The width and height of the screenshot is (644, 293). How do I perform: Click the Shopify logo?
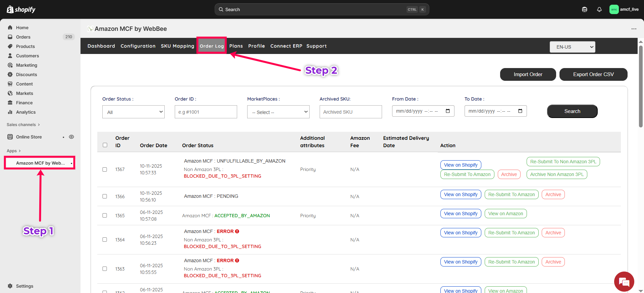[21, 9]
